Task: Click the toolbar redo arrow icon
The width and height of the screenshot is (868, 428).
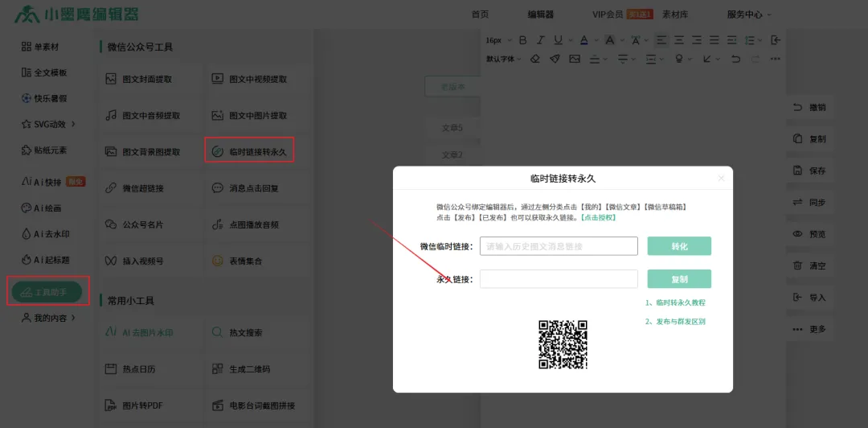Action: (755, 58)
